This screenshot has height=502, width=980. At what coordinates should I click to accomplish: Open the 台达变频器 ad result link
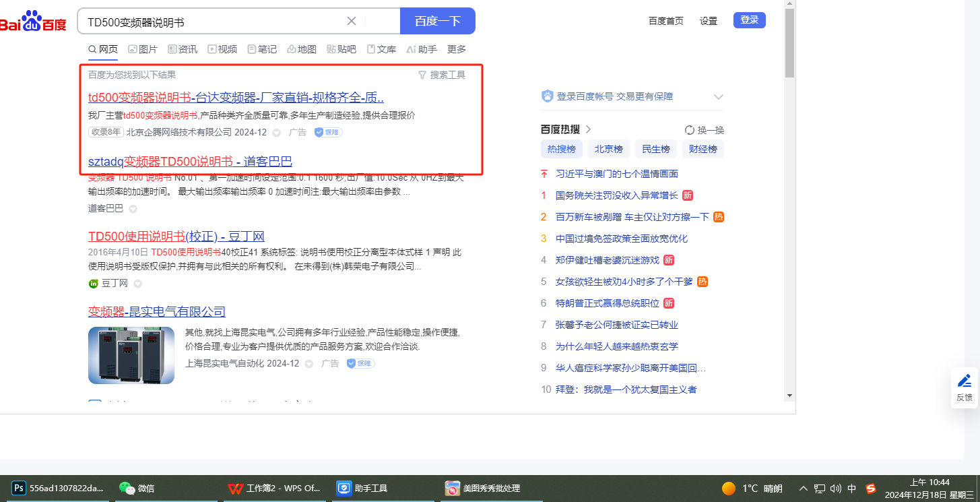(236, 97)
